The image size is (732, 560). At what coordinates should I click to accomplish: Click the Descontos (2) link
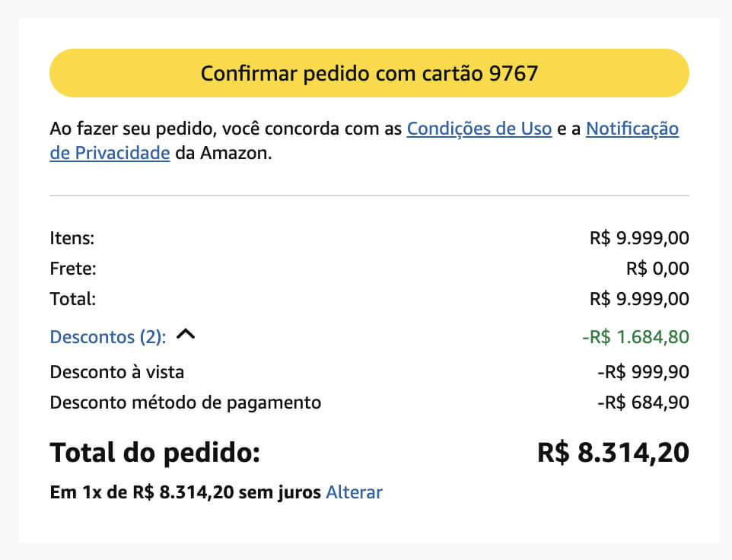[107, 336]
